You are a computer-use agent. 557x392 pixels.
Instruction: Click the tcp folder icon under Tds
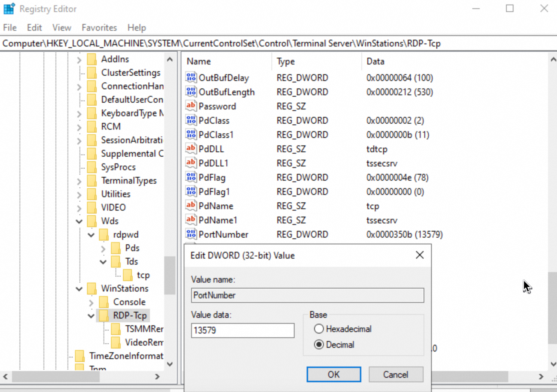(x=128, y=275)
